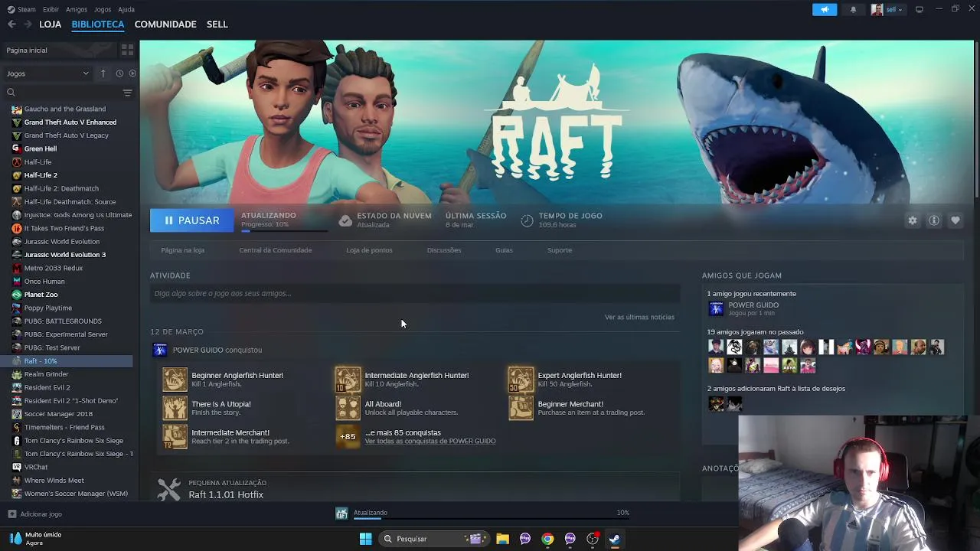Open the notifications bell

[853, 9]
